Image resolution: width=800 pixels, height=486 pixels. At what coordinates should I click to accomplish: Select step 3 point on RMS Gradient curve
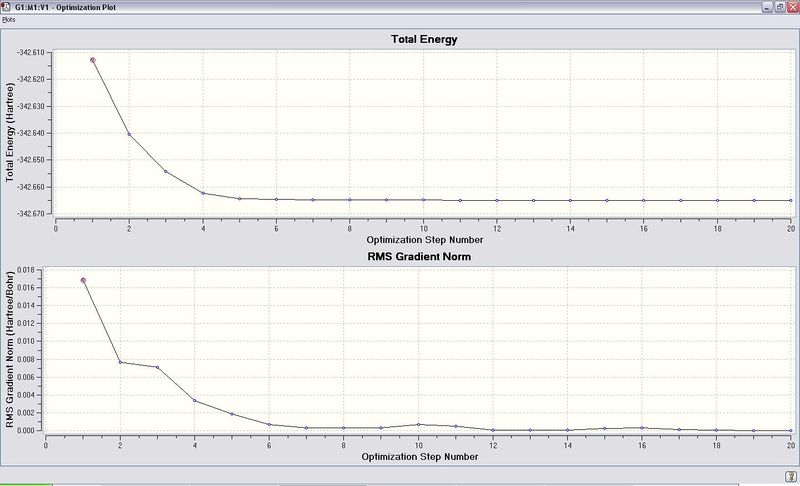[x=158, y=367]
